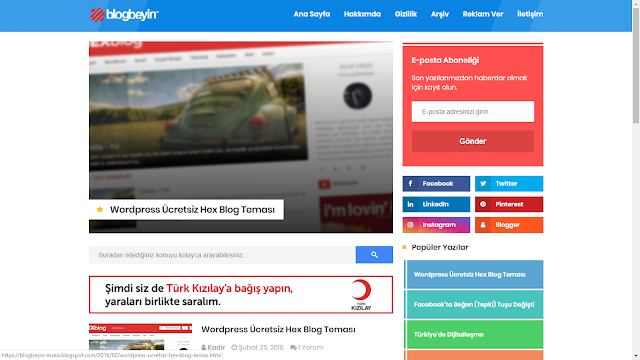Screen dimensions: 640x360
Task: Click the Instagram camera icon
Action: pos(410,225)
